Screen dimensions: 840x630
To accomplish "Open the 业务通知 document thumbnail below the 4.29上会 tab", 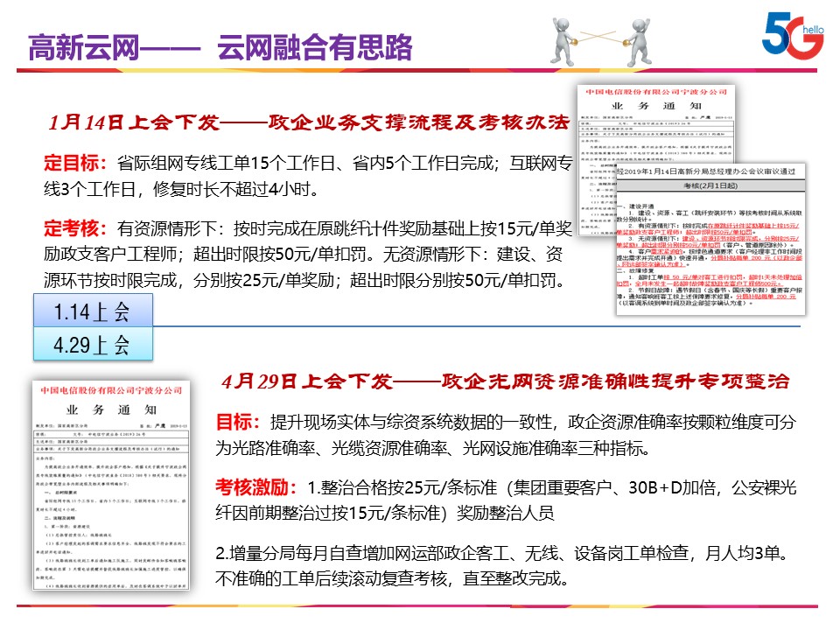I will click(x=111, y=486).
